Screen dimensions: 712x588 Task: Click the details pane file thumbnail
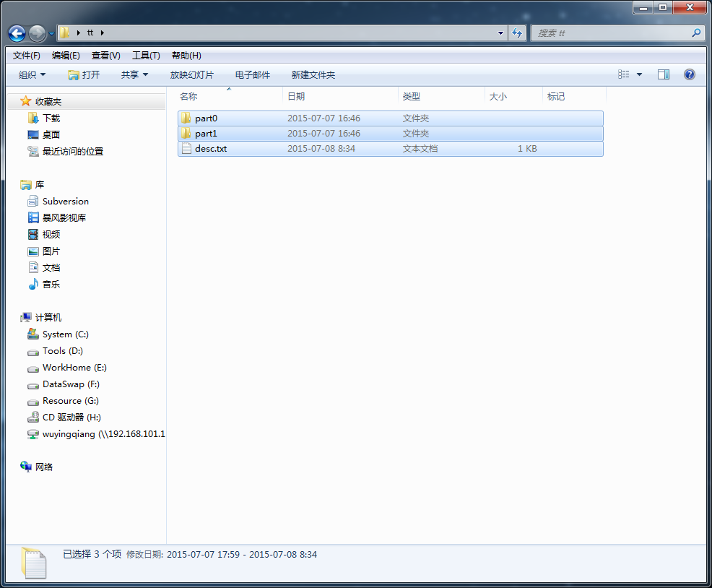pos(34,563)
